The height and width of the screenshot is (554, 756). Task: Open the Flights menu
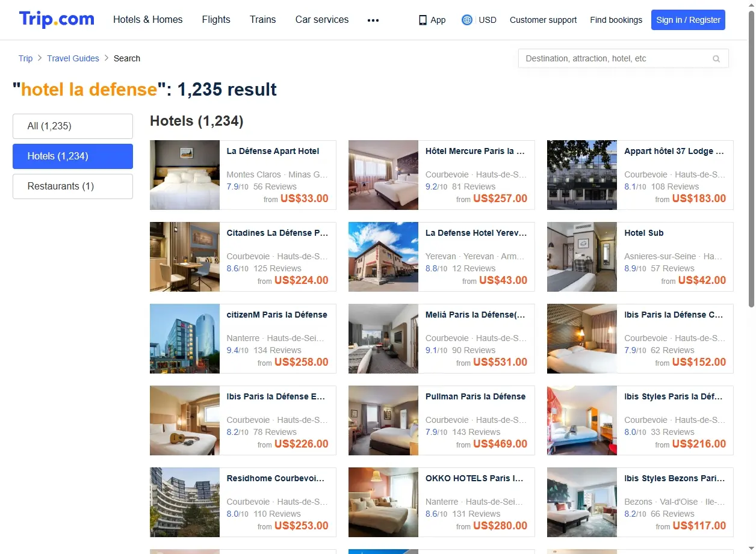tap(216, 20)
